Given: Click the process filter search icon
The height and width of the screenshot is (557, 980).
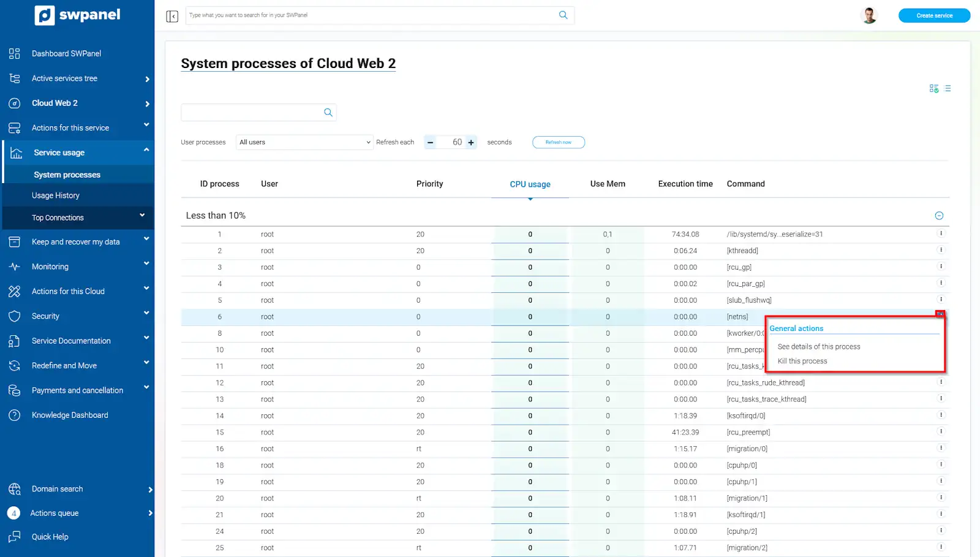Looking at the screenshot, I should pyautogui.click(x=328, y=112).
